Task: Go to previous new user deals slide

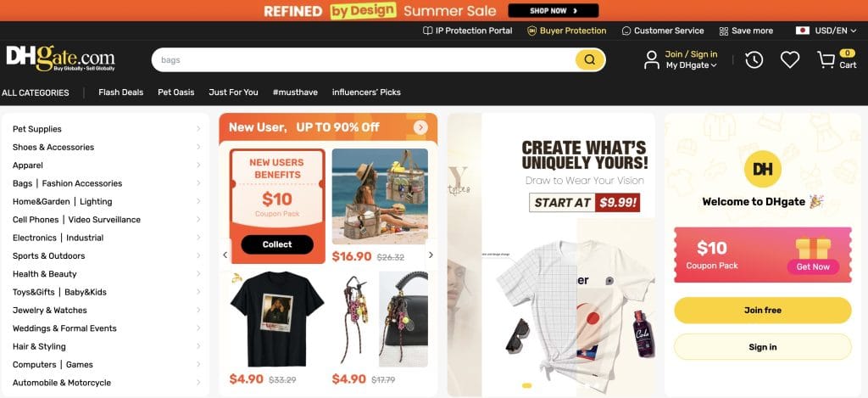Action: (225, 255)
